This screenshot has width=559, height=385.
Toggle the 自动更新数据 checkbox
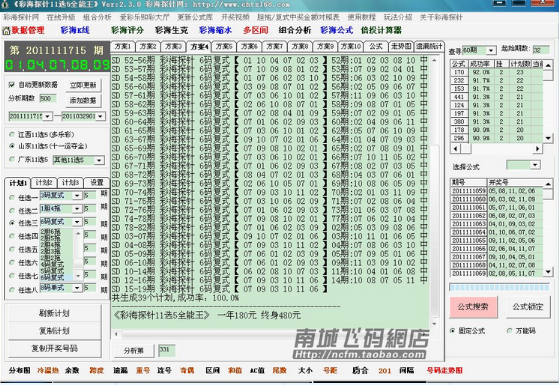pos(11,84)
